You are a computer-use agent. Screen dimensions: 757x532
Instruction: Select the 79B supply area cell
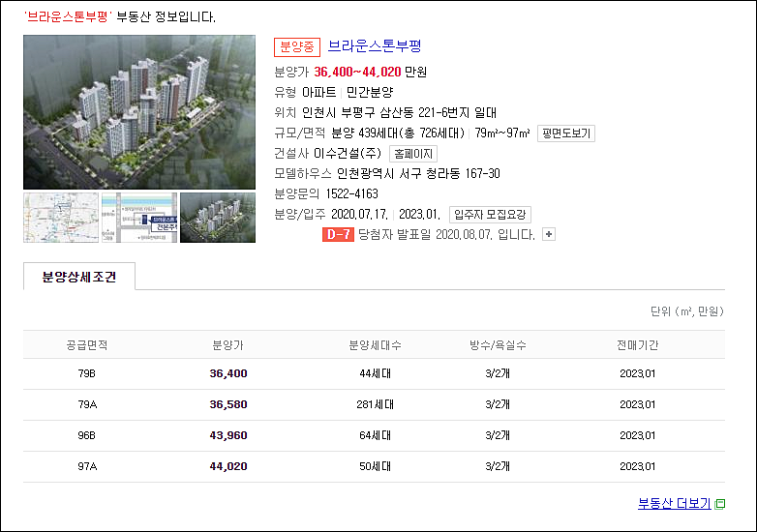[x=87, y=373]
